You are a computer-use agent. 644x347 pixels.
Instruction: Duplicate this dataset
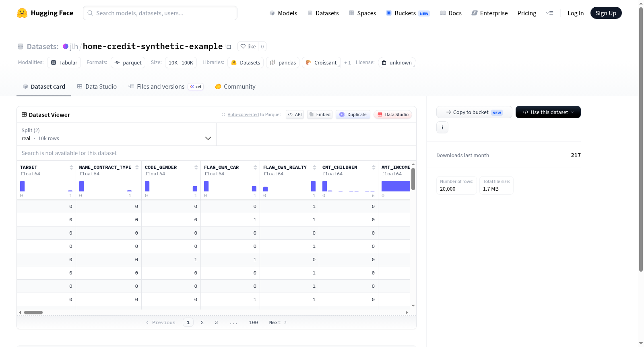click(353, 114)
